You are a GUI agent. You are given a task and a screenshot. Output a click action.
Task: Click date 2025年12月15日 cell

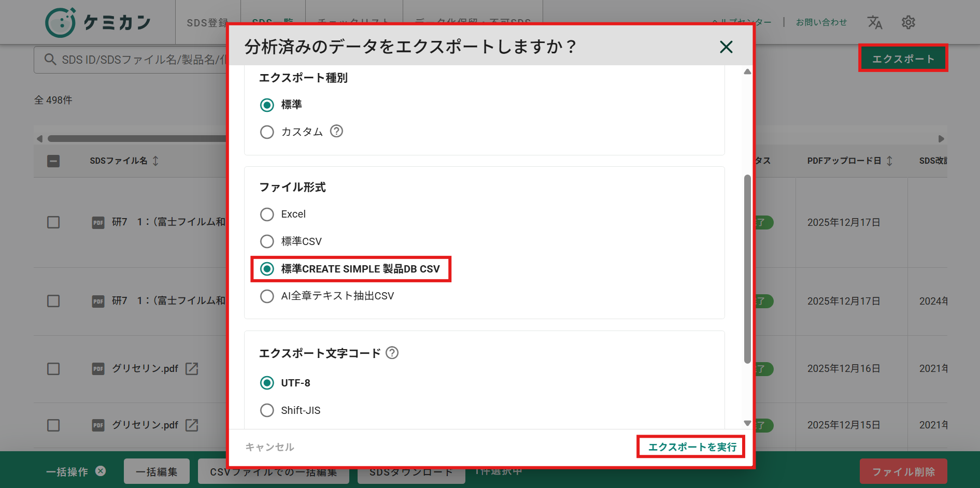click(844, 425)
